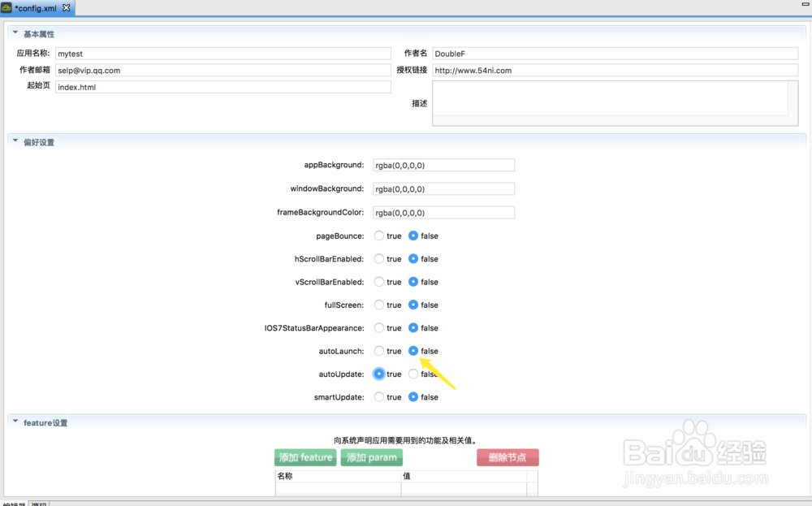Set autoUpdate to false

click(413, 374)
